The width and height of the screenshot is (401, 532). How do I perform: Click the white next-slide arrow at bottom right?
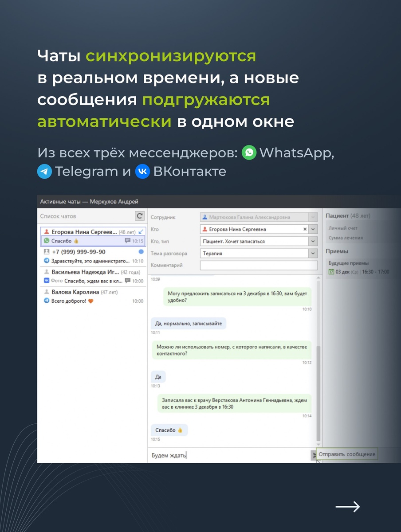click(347, 507)
